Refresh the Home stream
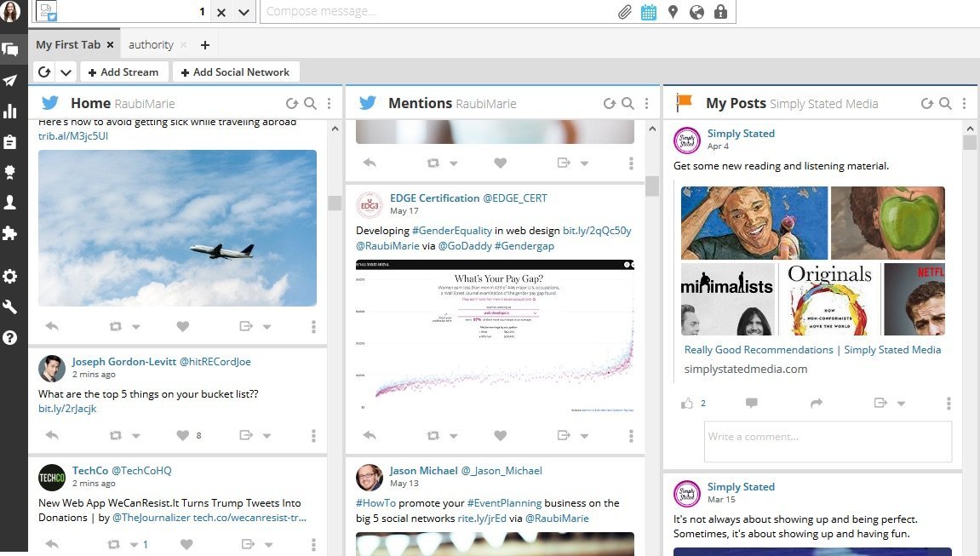The height and width of the screenshot is (556, 980). tap(292, 104)
